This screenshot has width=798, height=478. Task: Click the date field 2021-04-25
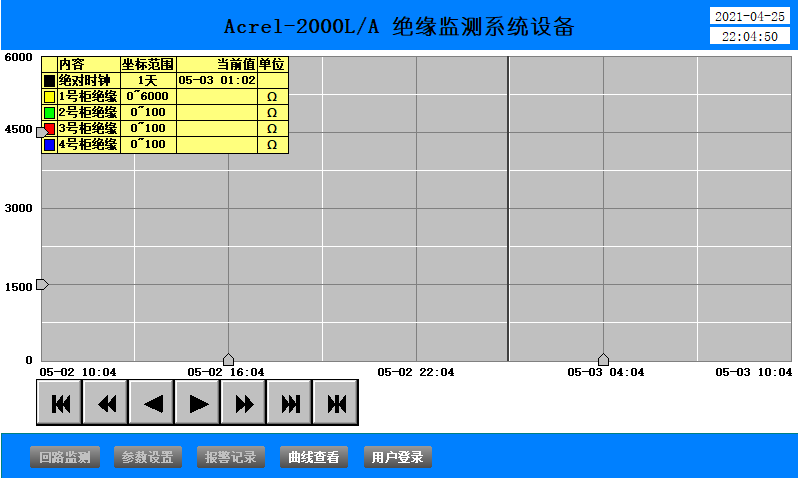pyautogui.click(x=750, y=16)
